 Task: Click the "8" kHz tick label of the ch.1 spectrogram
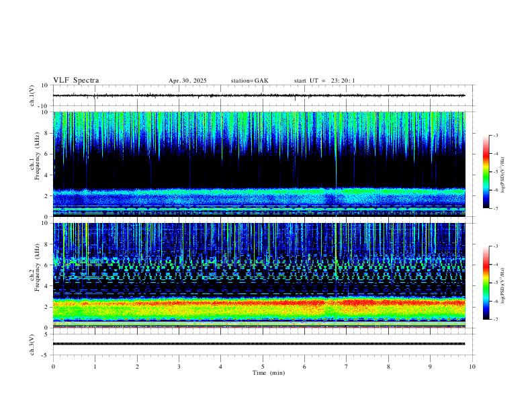tap(47, 133)
